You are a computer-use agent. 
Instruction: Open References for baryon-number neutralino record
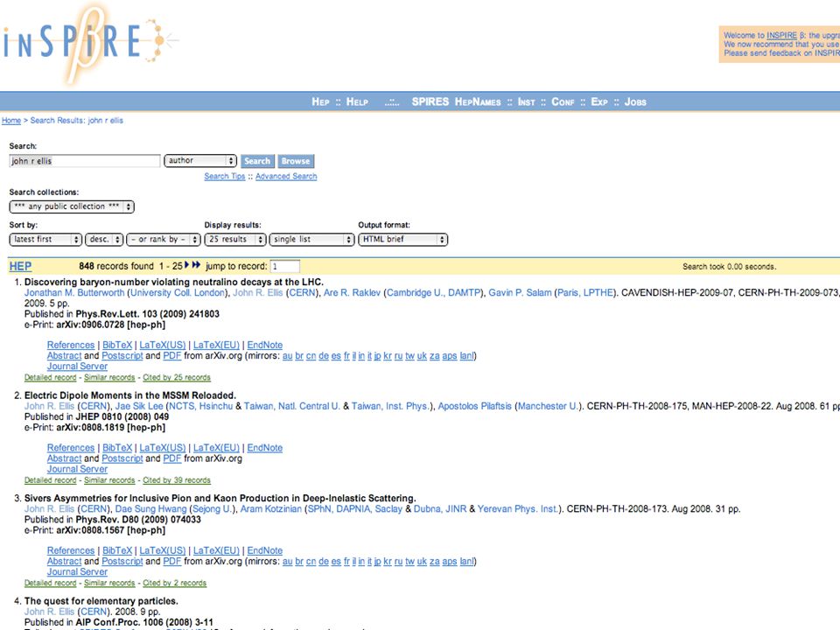pyautogui.click(x=71, y=345)
